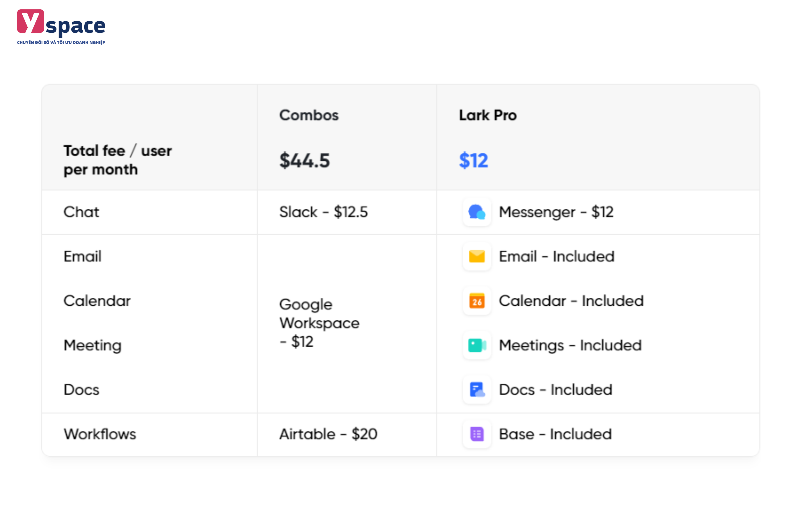Select the 'Lark Pro' column header
Viewport: 798px width, 532px height.
[488, 115]
